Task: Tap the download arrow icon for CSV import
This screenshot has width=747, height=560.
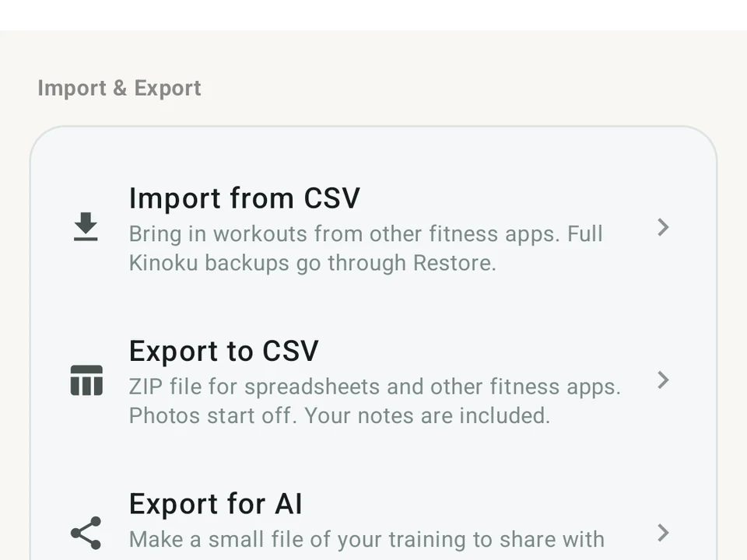Action: [x=86, y=226]
